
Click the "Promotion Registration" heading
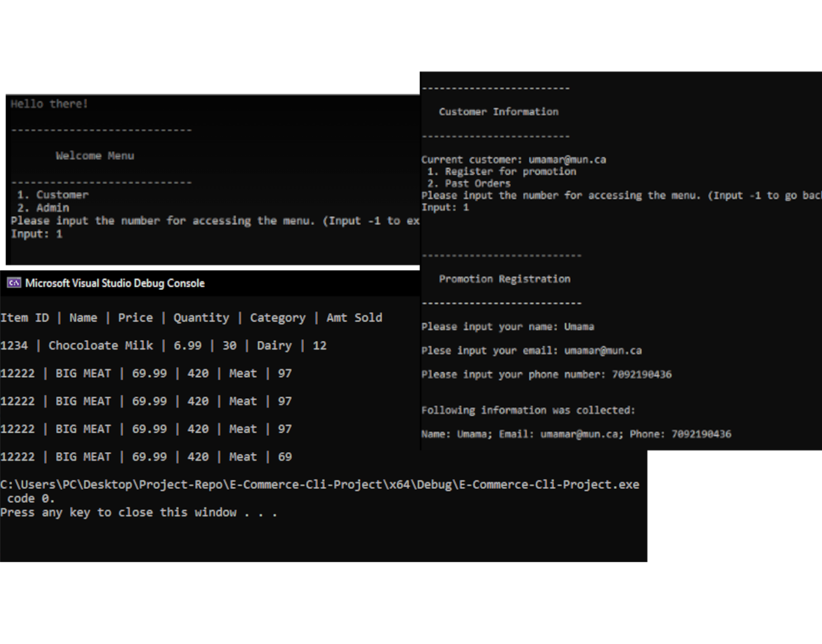(505, 279)
